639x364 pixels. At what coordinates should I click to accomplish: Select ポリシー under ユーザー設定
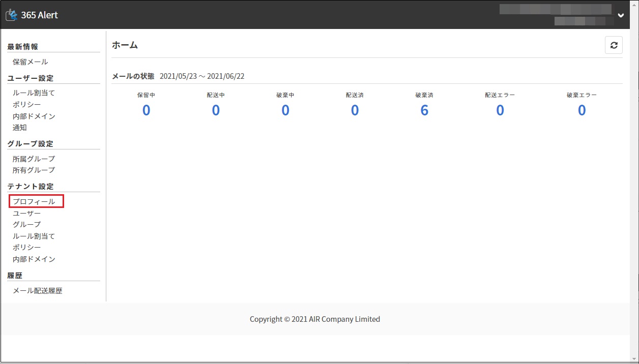tap(26, 105)
